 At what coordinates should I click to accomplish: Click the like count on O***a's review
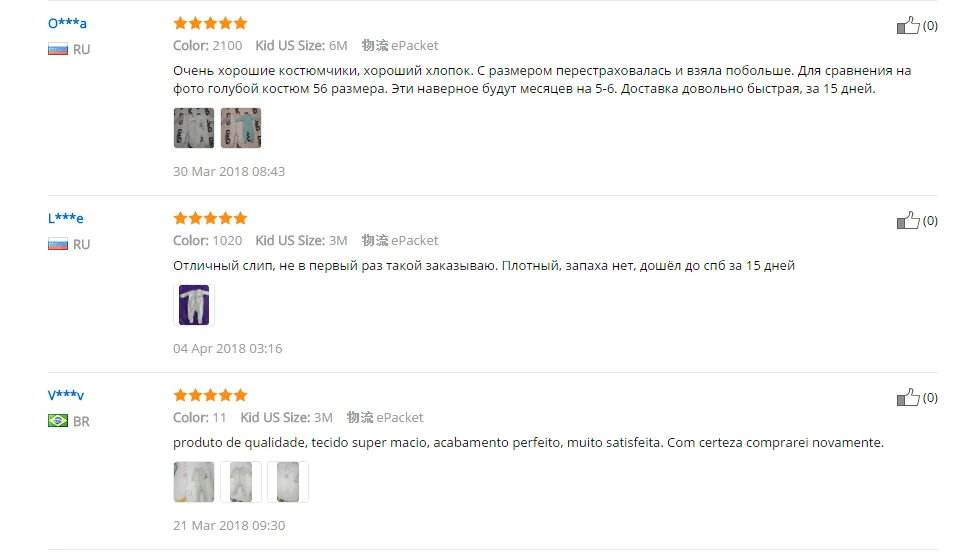point(930,26)
